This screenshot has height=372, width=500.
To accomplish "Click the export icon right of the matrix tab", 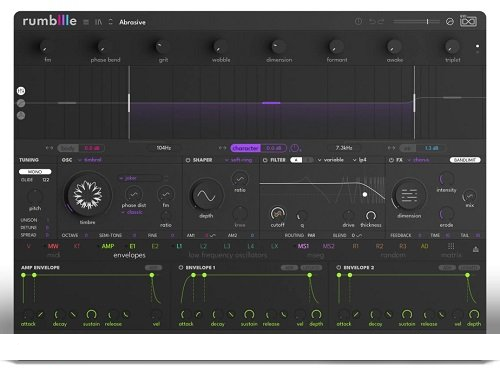I will tap(476, 249).
